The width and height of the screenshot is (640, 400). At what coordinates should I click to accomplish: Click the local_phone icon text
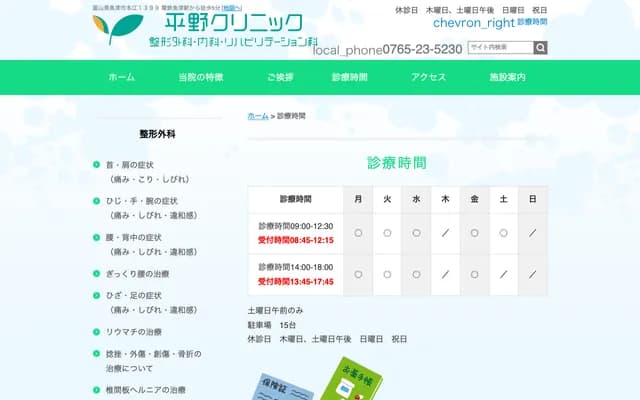coord(347,50)
